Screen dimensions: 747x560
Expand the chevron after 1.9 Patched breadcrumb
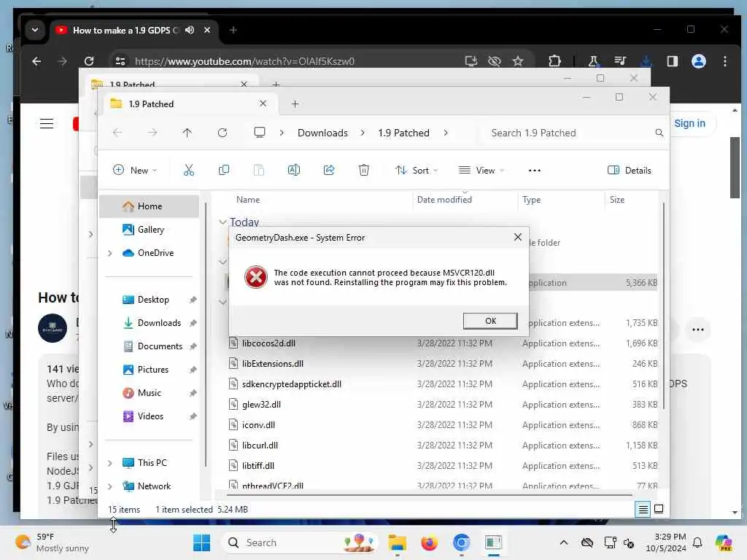(x=446, y=133)
